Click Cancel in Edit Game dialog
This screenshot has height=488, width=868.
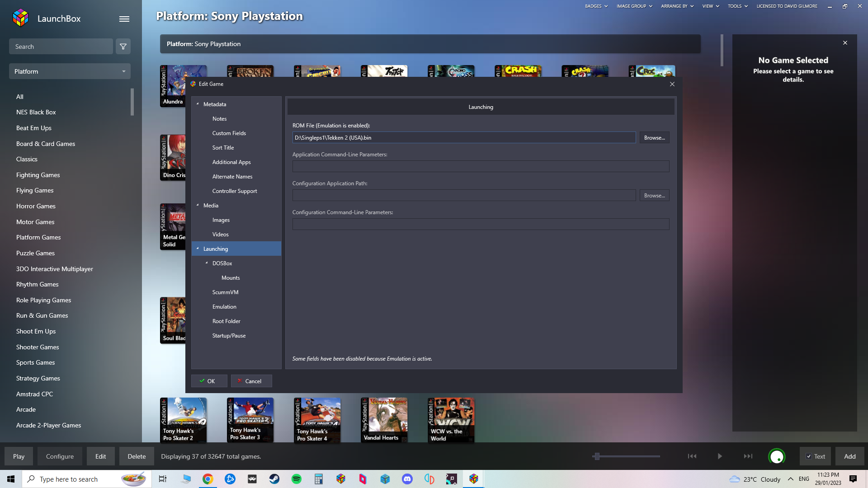251,381
